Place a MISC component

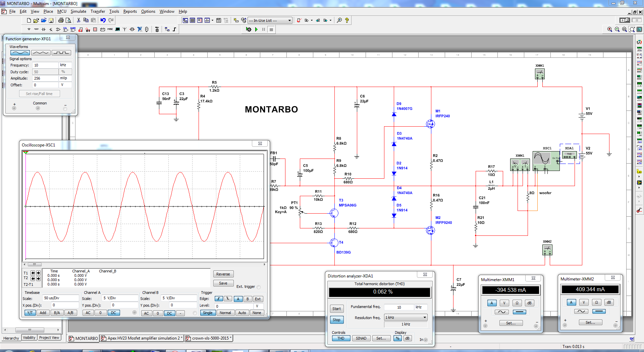coord(110,30)
